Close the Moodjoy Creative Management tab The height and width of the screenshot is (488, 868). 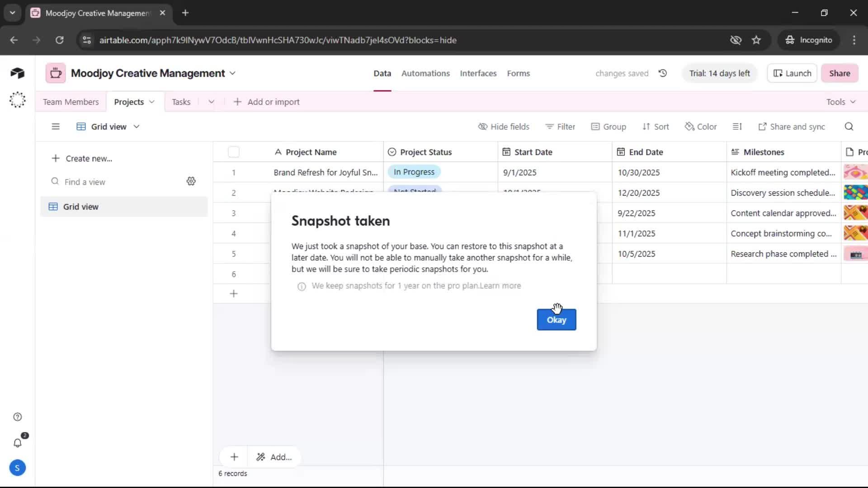coord(163,13)
